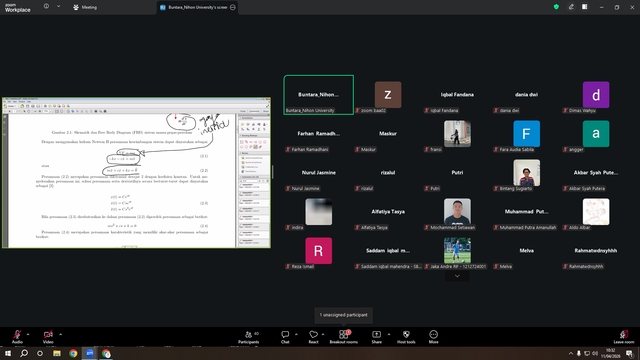
Task: Select Farhan Ramadhani participant tile
Action: 318,133
